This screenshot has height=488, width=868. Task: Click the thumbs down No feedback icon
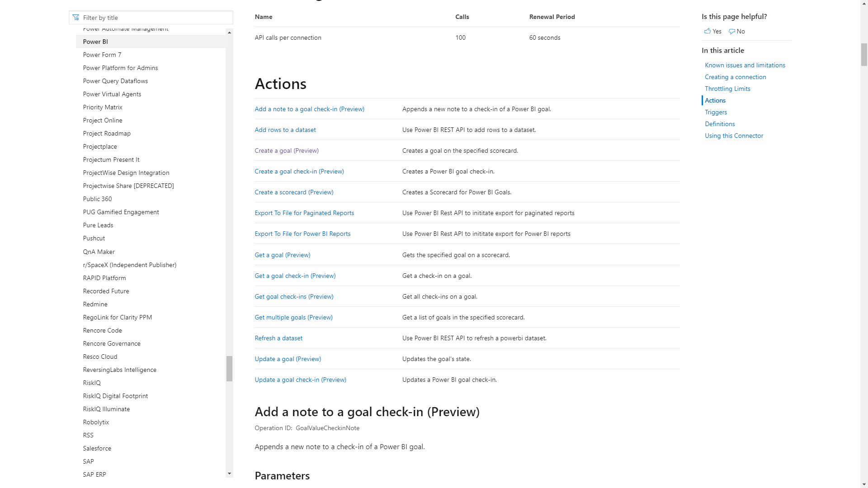[731, 31]
